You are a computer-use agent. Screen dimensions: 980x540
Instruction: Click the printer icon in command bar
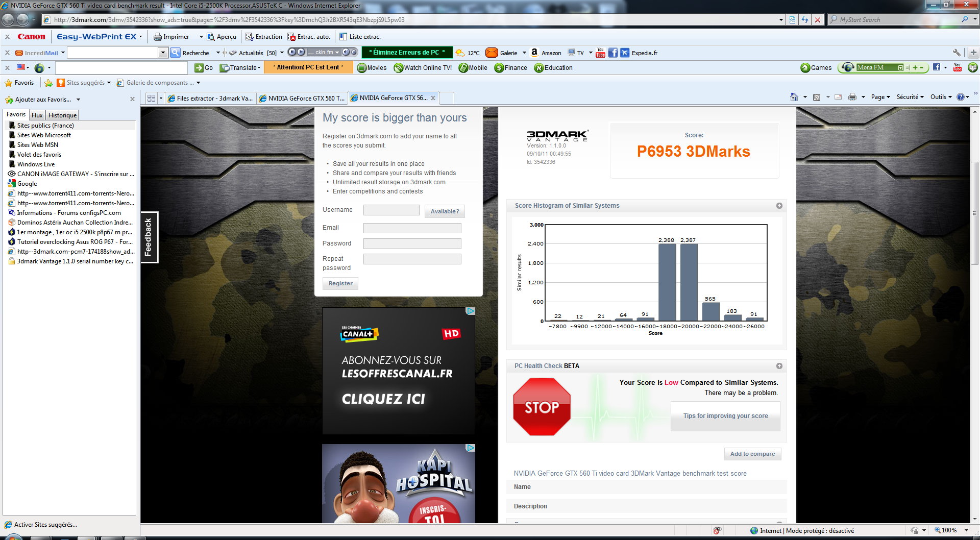[x=852, y=97]
